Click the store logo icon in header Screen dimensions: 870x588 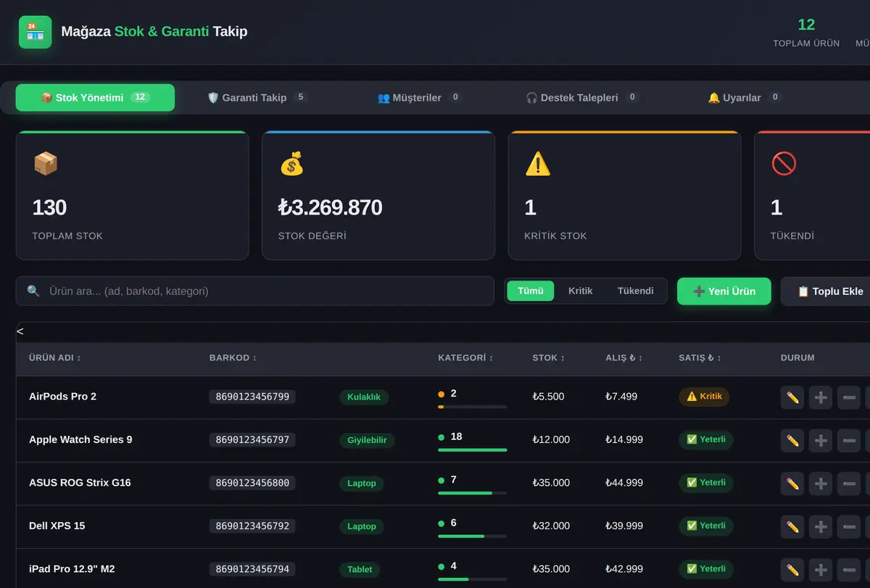coord(35,32)
